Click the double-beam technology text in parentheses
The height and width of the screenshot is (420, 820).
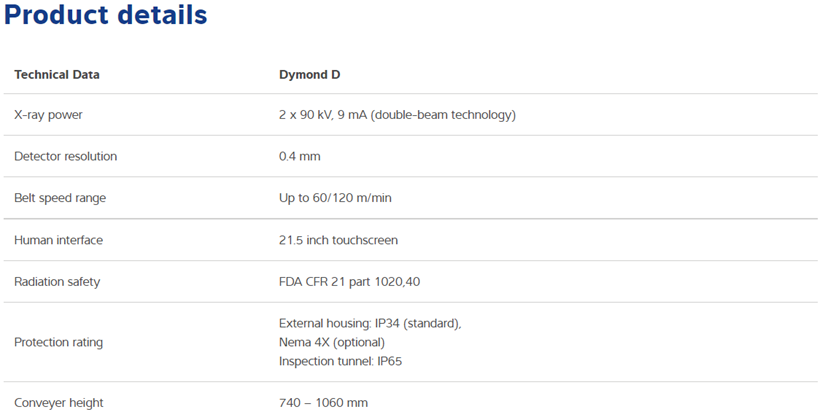click(443, 115)
